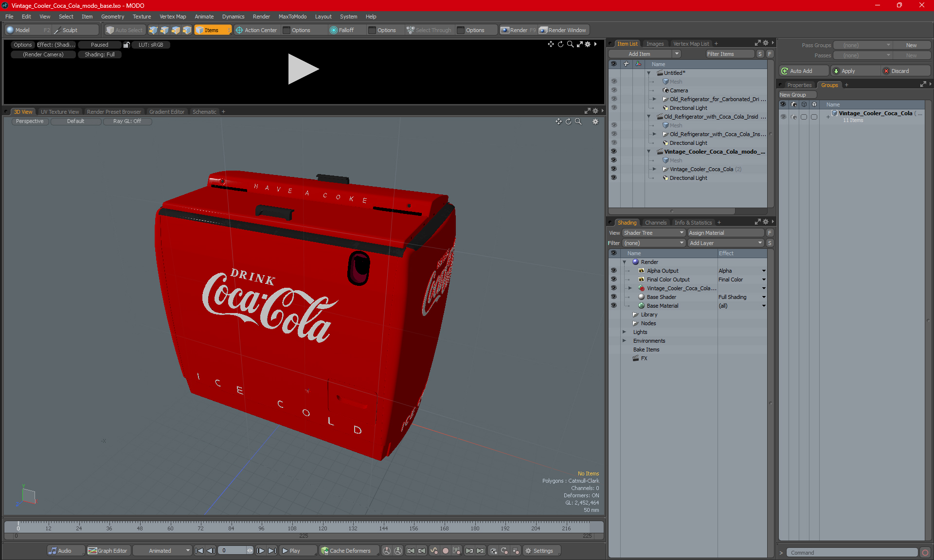Hide Base Shader layer

point(614,297)
